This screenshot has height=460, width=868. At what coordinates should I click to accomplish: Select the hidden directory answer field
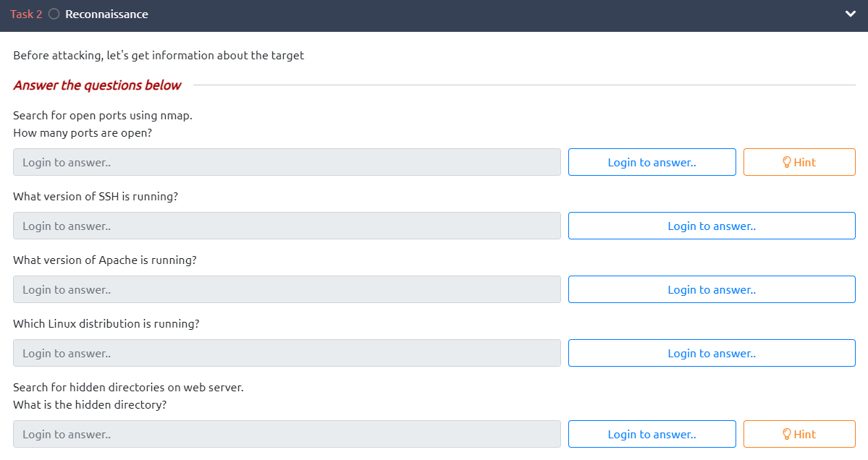pos(287,434)
